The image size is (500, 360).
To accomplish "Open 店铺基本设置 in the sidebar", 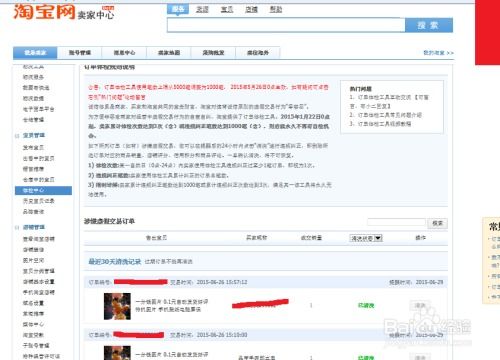I will click(39, 282).
